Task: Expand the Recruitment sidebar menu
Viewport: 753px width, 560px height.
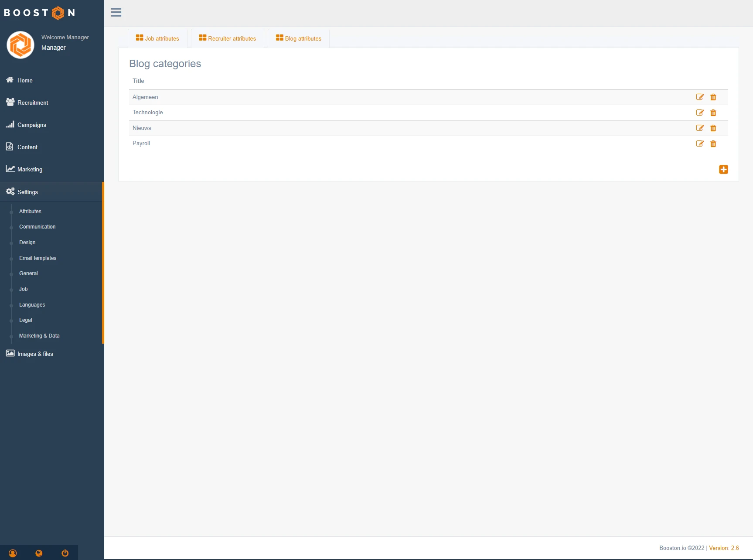Action: 33,102
